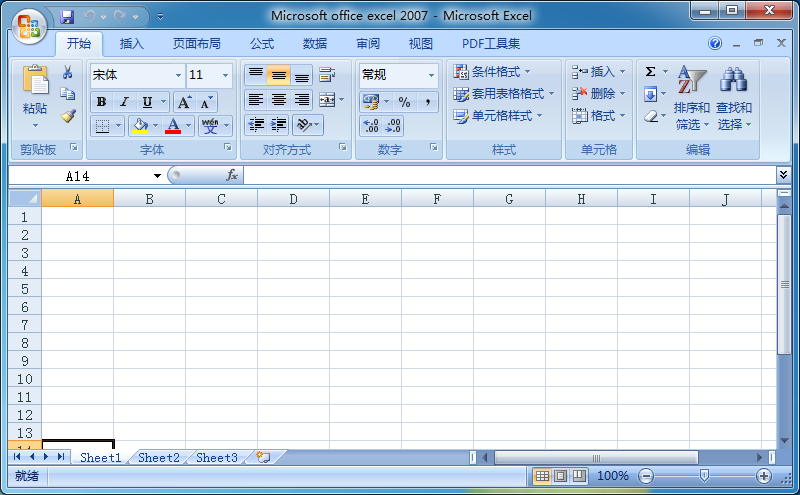This screenshot has width=800, height=495.
Task: Toggle middle vertical alignment
Action: 279,75
